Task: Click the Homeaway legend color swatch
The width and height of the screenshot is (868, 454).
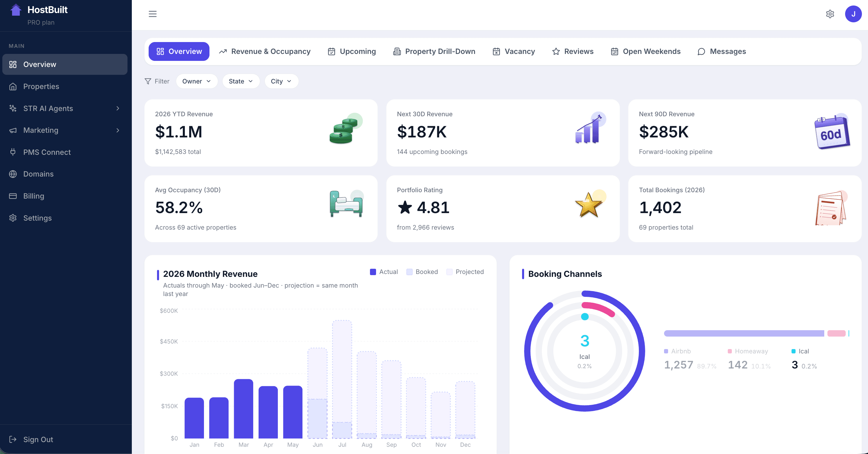Action: pos(730,351)
